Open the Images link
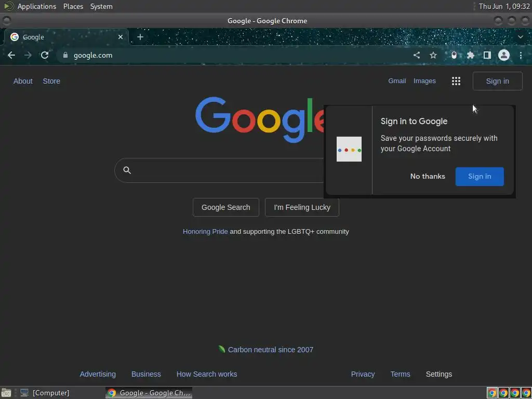The image size is (532, 399). (x=424, y=81)
